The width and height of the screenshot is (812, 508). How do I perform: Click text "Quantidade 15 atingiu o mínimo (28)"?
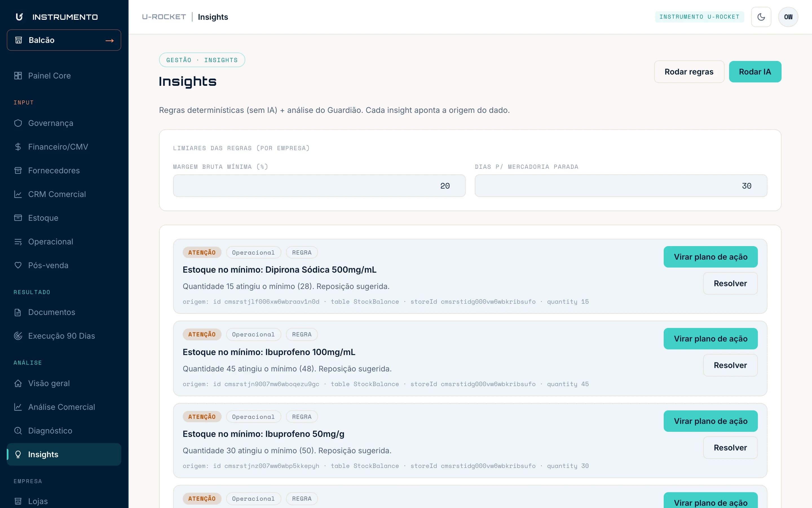pos(247,286)
